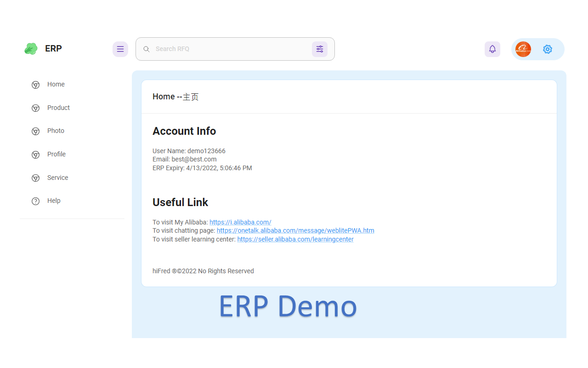Screen dimensions: 588x368
Task: Click the Home --主页 page title
Action: pyautogui.click(x=175, y=97)
